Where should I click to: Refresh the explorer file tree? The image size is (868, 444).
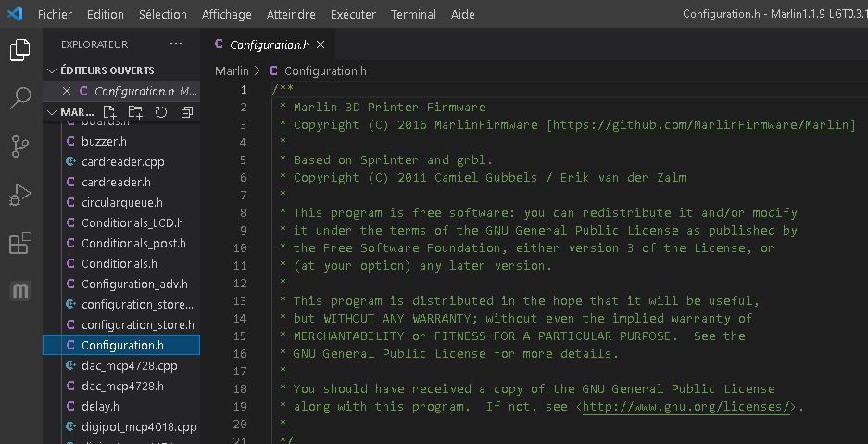(x=161, y=112)
